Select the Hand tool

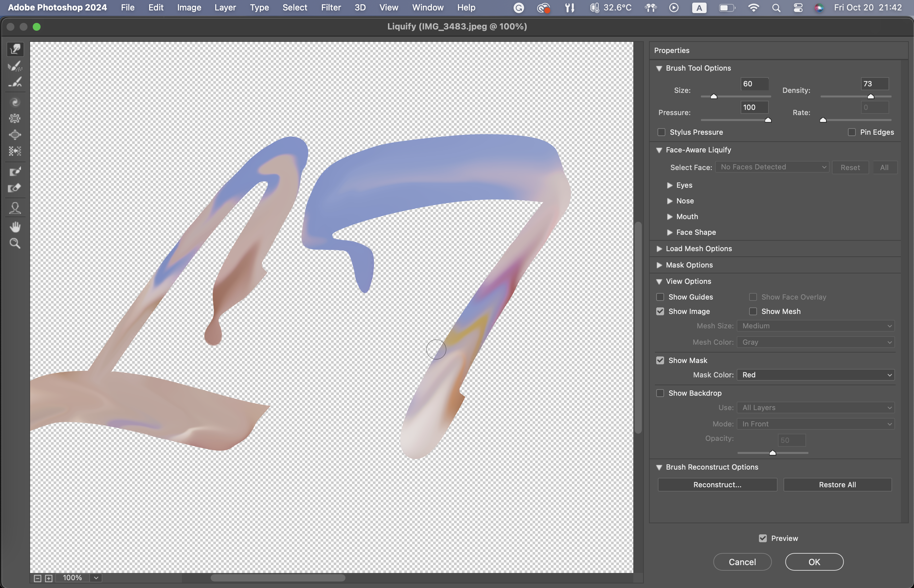click(x=15, y=227)
